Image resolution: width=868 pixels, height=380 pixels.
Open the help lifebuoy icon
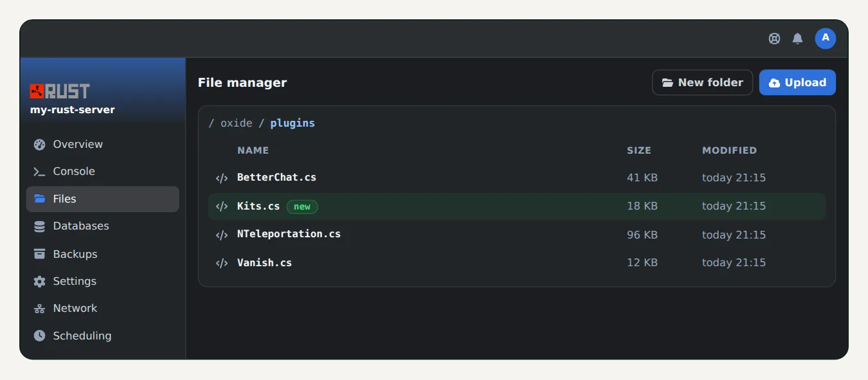(774, 39)
